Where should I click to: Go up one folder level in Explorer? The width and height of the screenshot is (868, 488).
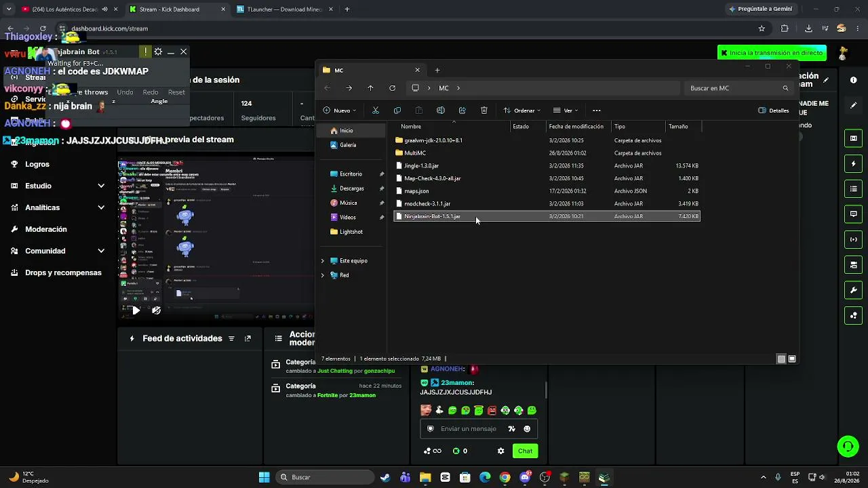pos(370,88)
